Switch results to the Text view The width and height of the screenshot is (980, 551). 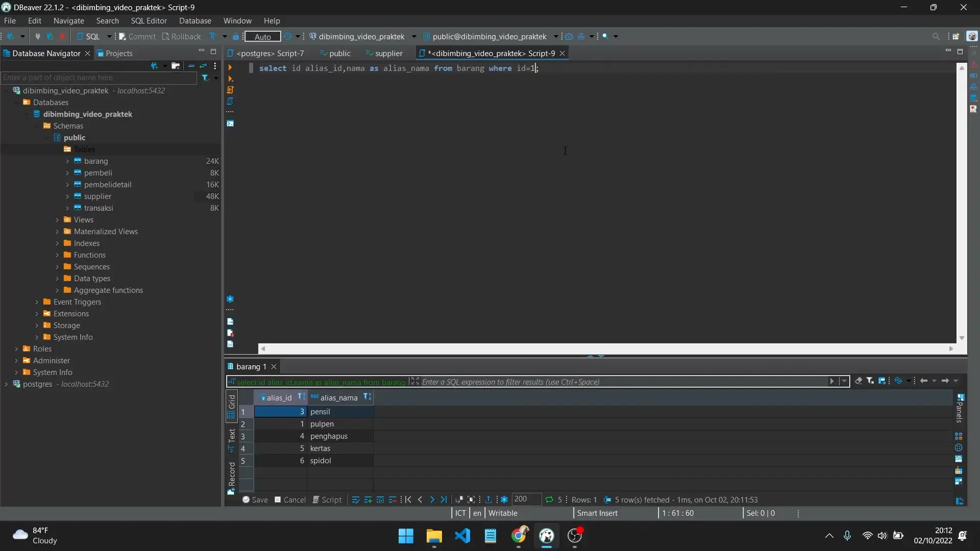point(232,440)
